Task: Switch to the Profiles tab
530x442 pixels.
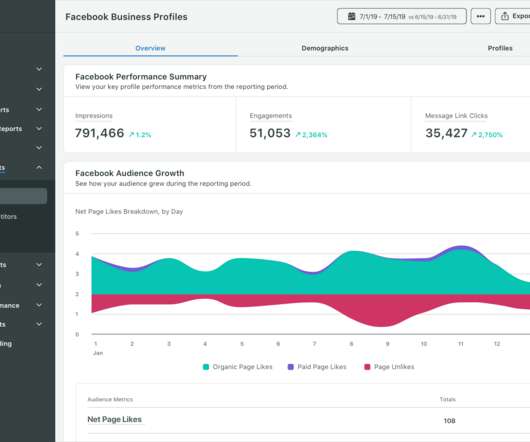Action: coord(500,48)
